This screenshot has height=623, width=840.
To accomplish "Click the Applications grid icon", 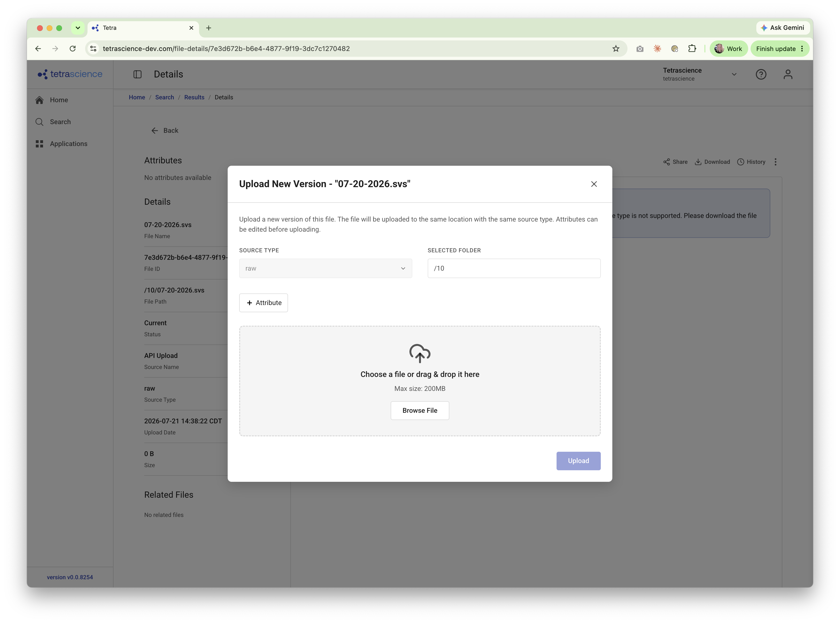I will pyautogui.click(x=39, y=144).
